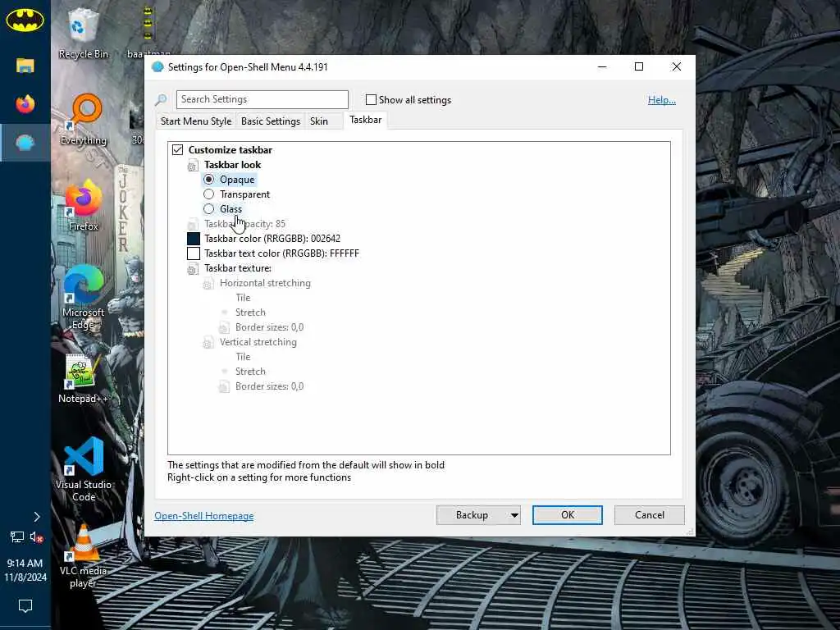This screenshot has width=840, height=630.
Task: Open the network status tray icon
Action: pos(17,536)
